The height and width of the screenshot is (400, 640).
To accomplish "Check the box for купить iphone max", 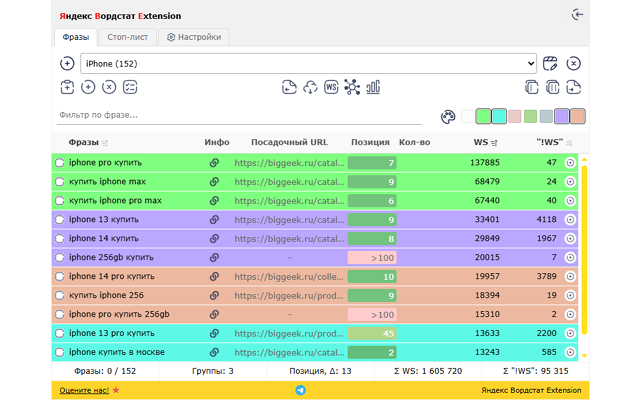I will (x=60, y=182).
